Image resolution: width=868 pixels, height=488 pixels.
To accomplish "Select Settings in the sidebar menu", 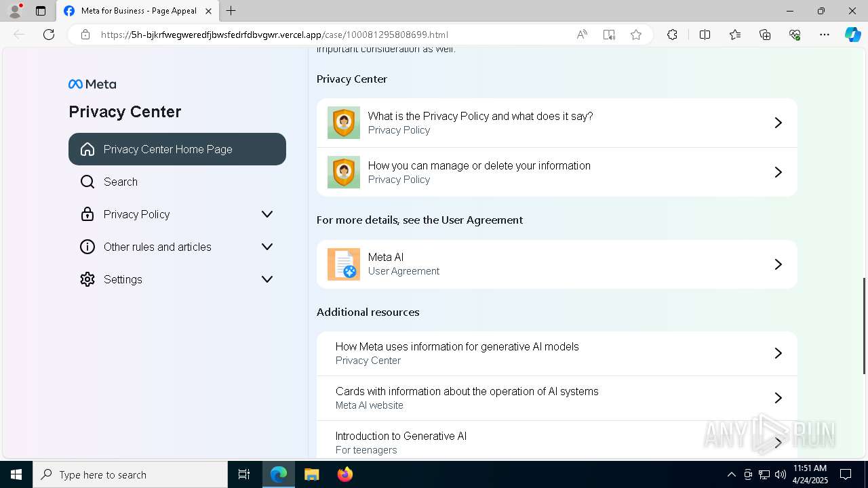I will click(x=177, y=279).
